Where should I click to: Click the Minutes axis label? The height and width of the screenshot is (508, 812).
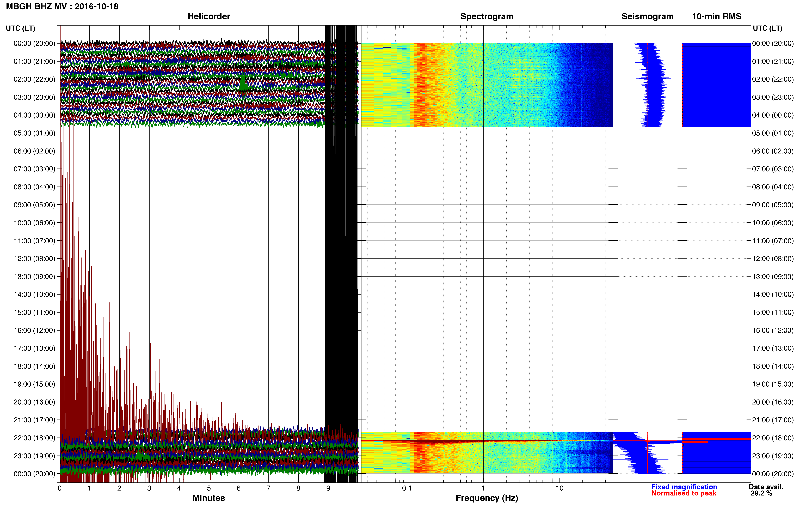coord(208,498)
